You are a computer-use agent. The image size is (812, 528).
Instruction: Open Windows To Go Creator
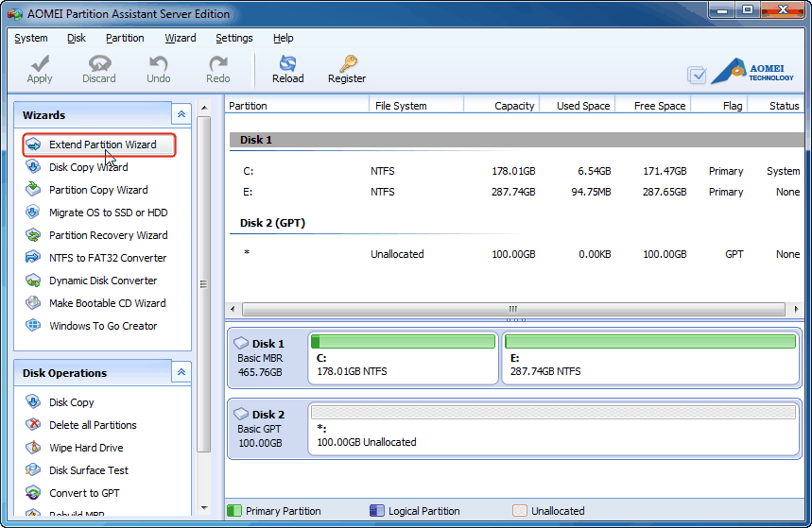click(x=103, y=326)
